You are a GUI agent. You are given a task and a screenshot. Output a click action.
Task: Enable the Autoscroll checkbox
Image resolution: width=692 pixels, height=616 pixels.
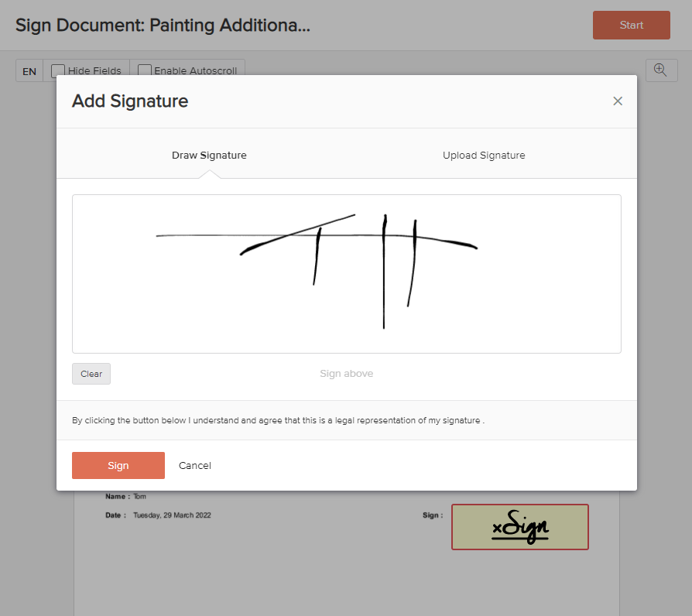[x=144, y=70]
